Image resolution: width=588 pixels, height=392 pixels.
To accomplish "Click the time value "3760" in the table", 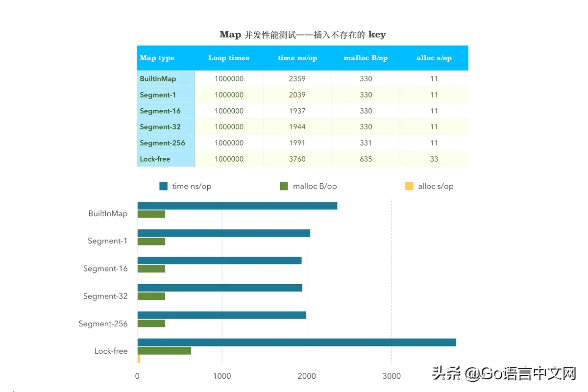I will (x=297, y=159).
